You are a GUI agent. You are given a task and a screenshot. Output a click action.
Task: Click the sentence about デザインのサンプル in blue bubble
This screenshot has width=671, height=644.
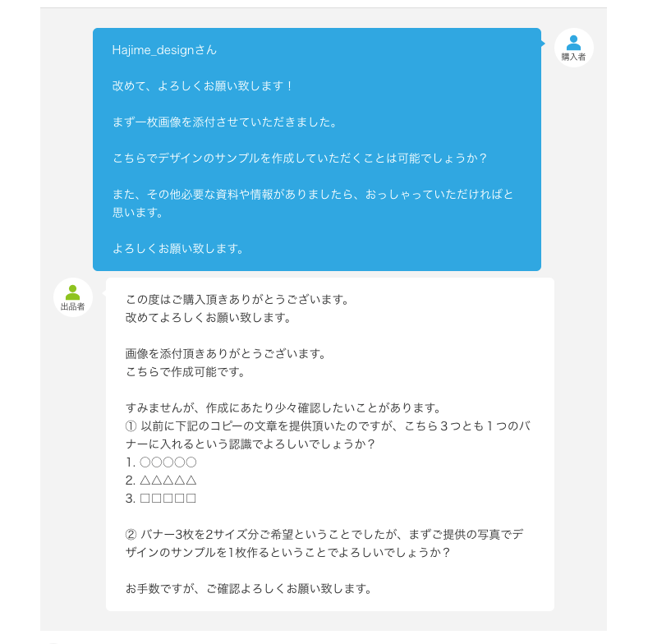point(300,159)
